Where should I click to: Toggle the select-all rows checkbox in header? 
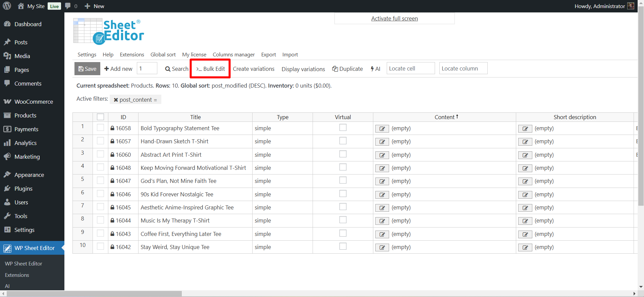point(100,117)
